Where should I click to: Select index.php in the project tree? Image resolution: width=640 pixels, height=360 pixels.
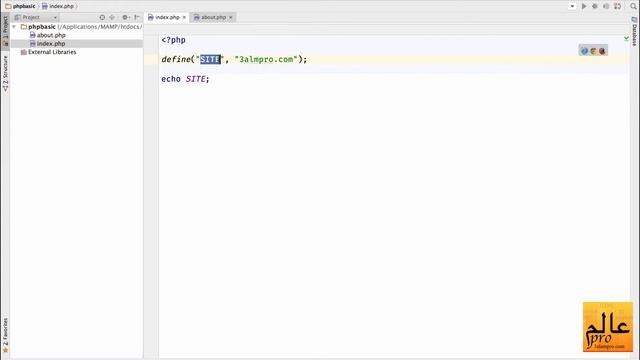(x=51, y=44)
